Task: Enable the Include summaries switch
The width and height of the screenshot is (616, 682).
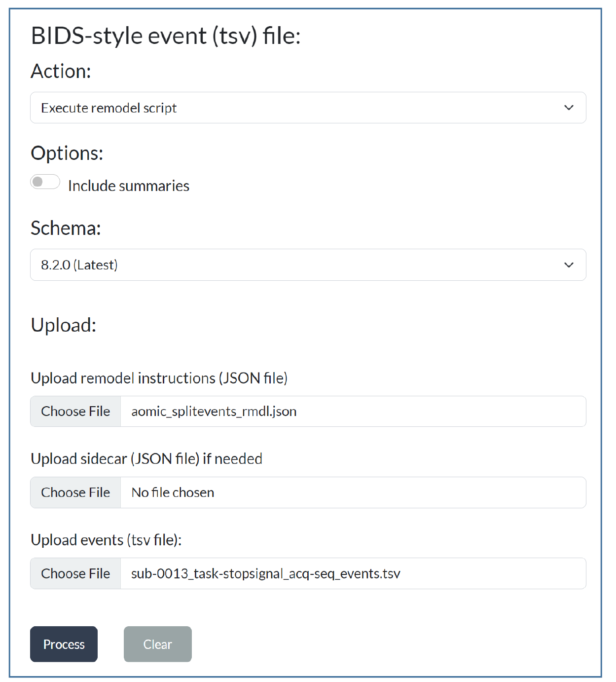Action: pos(45,182)
